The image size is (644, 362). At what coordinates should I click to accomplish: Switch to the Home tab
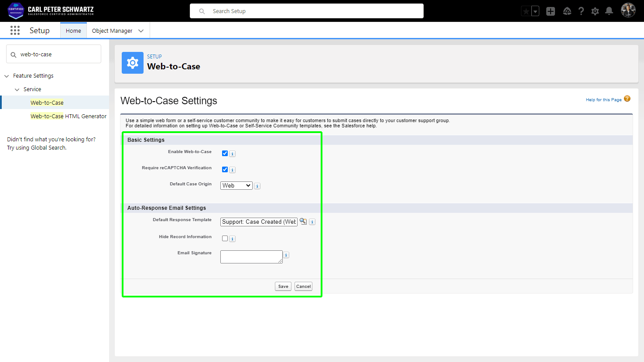pyautogui.click(x=73, y=31)
